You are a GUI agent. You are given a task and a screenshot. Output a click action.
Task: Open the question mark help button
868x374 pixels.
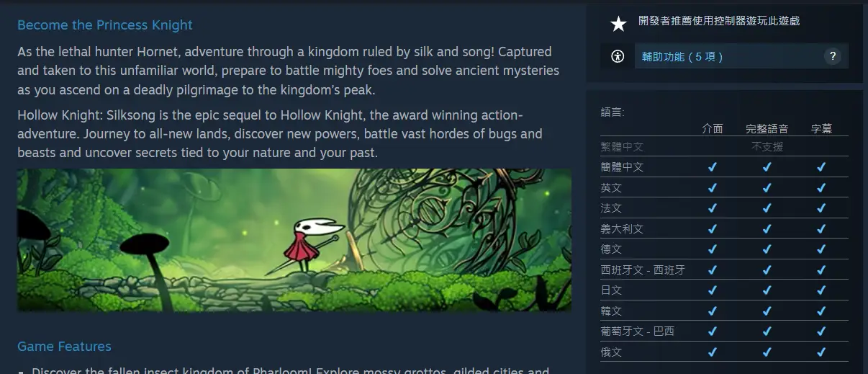(x=832, y=56)
